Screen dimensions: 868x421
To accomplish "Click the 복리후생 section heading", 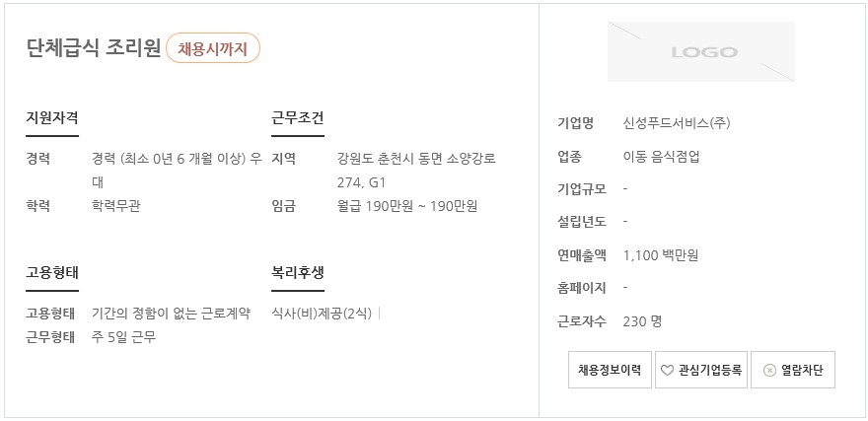I will [x=297, y=273].
